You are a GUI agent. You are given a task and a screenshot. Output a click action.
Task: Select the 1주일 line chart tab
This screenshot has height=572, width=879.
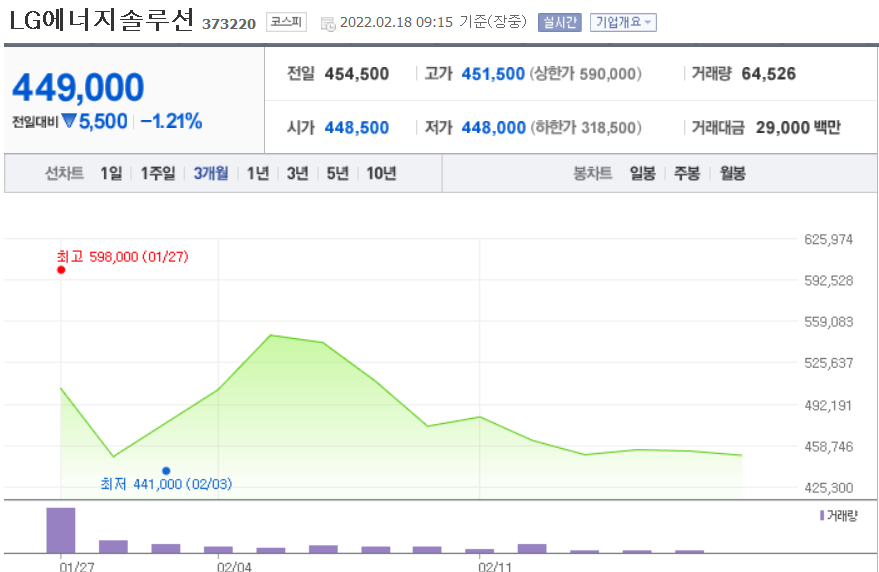click(x=158, y=173)
